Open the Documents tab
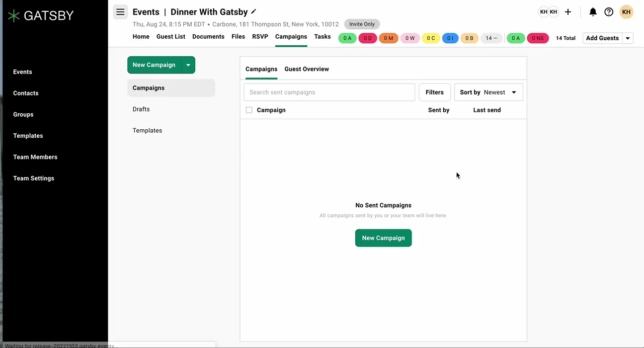The image size is (644, 348). (x=208, y=37)
